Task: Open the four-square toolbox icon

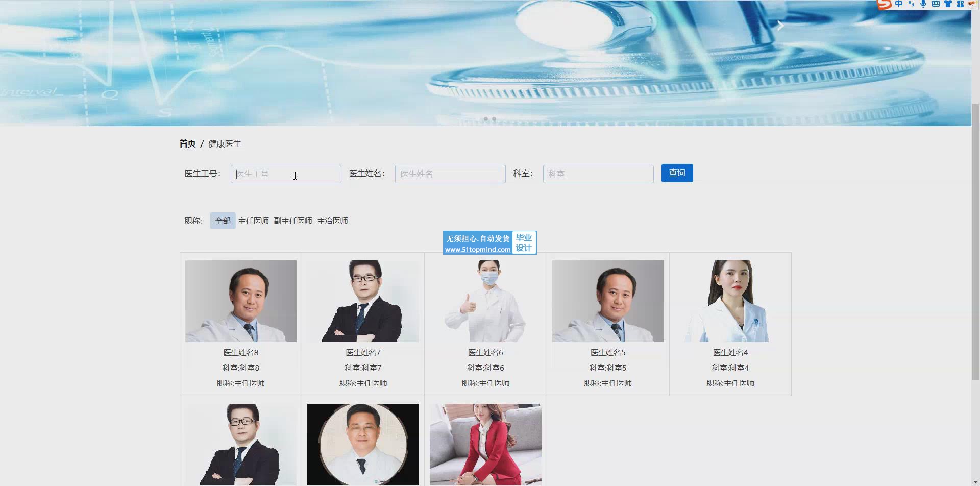Action: (x=960, y=4)
